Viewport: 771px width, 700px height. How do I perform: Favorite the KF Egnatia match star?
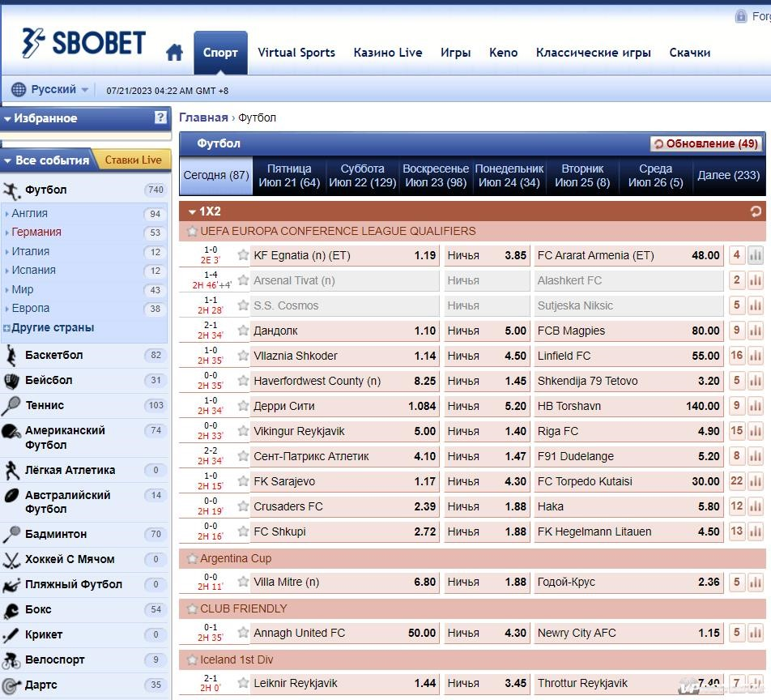(x=243, y=255)
